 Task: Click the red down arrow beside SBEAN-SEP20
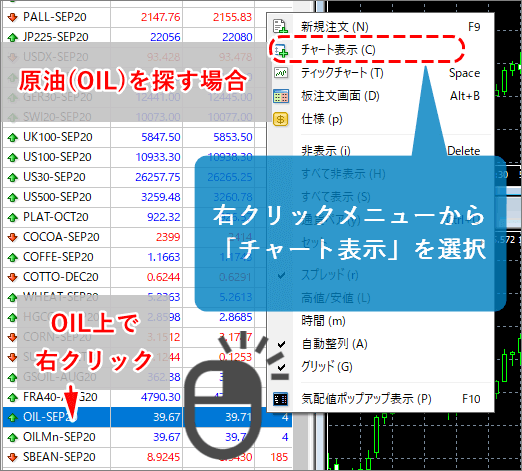[13, 457]
